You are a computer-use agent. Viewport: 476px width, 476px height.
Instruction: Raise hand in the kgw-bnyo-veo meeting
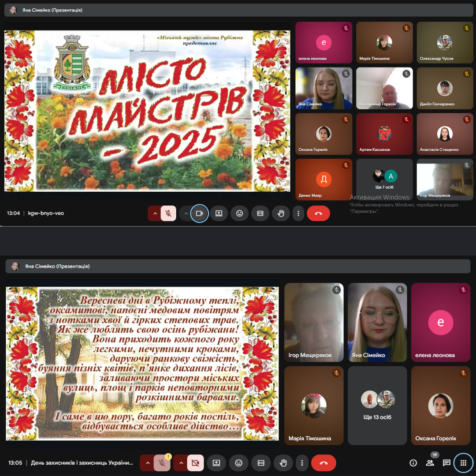[x=281, y=213]
